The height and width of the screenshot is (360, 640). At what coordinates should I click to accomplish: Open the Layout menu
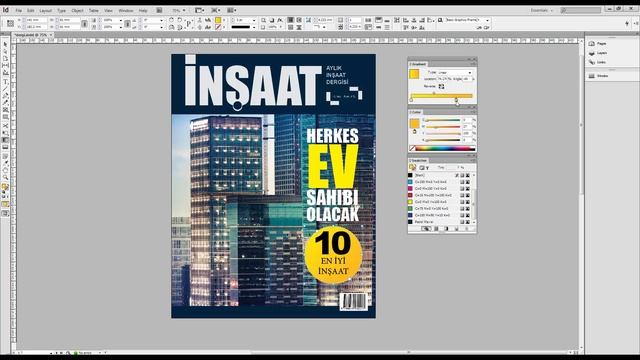pos(45,11)
